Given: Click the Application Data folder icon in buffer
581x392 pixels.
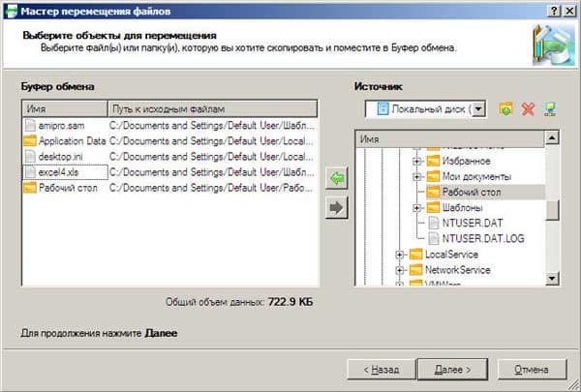Looking at the screenshot, I should [x=30, y=141].
